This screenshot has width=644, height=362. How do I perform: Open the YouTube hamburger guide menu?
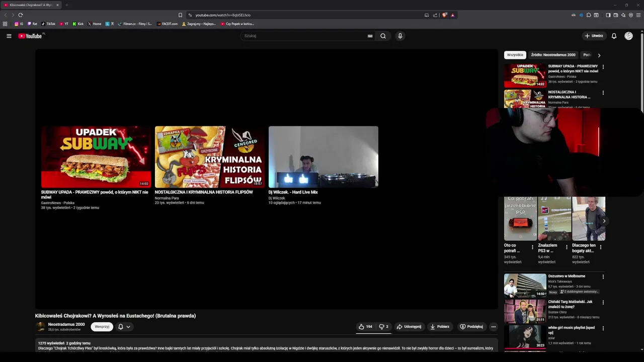(9, 36)
